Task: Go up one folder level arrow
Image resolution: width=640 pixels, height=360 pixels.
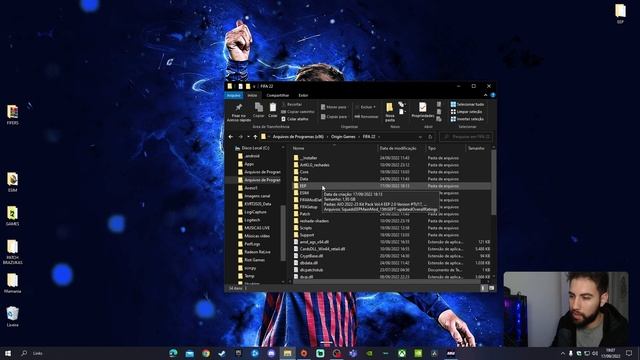Action: click(x=255, y=137)
